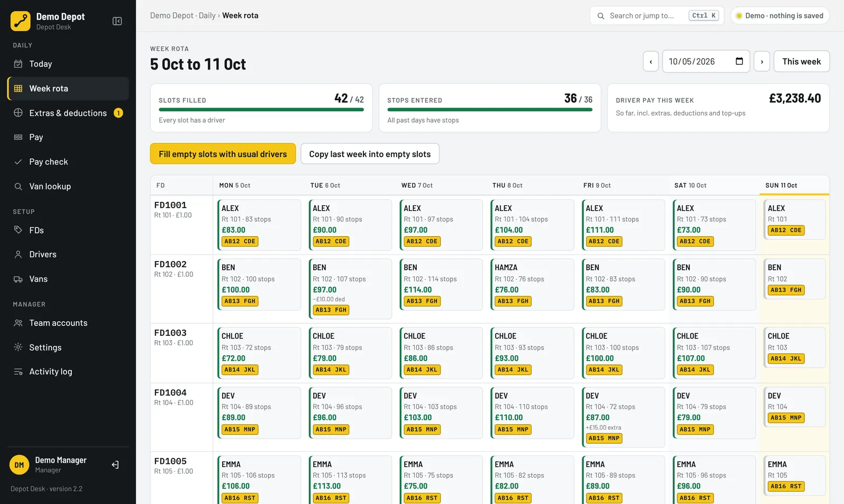The image size is (844, 504).
Task: Click the search magnifier icon in top bar
Action: tap(600, 16)
